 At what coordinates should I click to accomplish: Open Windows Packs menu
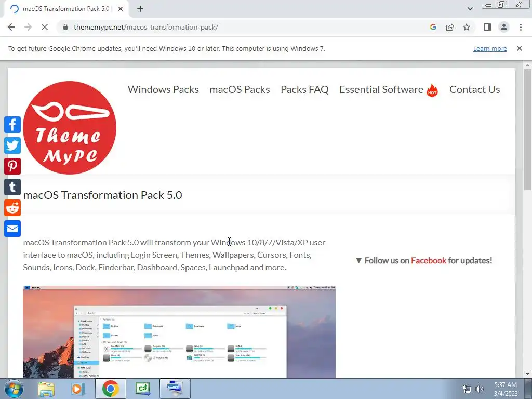(x=163, y=89)
